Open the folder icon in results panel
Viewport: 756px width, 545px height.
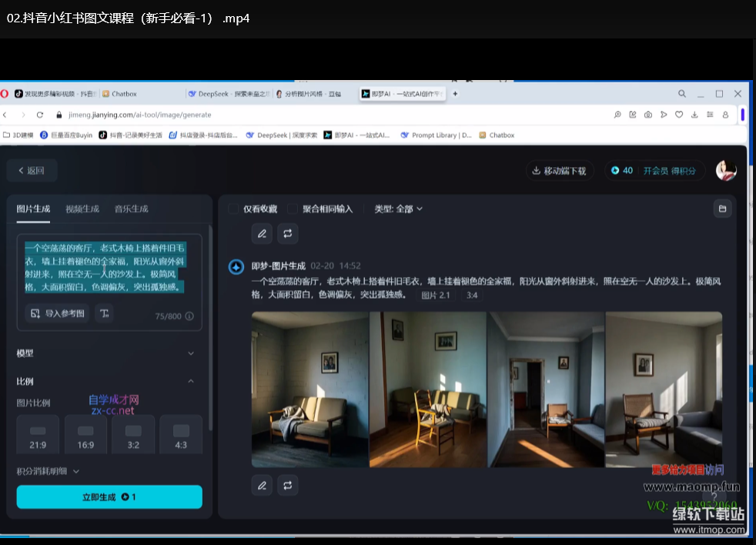pos(722,209)
